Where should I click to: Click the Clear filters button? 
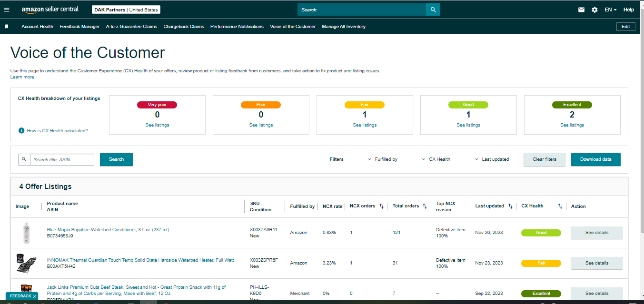(x=545, y=159)
